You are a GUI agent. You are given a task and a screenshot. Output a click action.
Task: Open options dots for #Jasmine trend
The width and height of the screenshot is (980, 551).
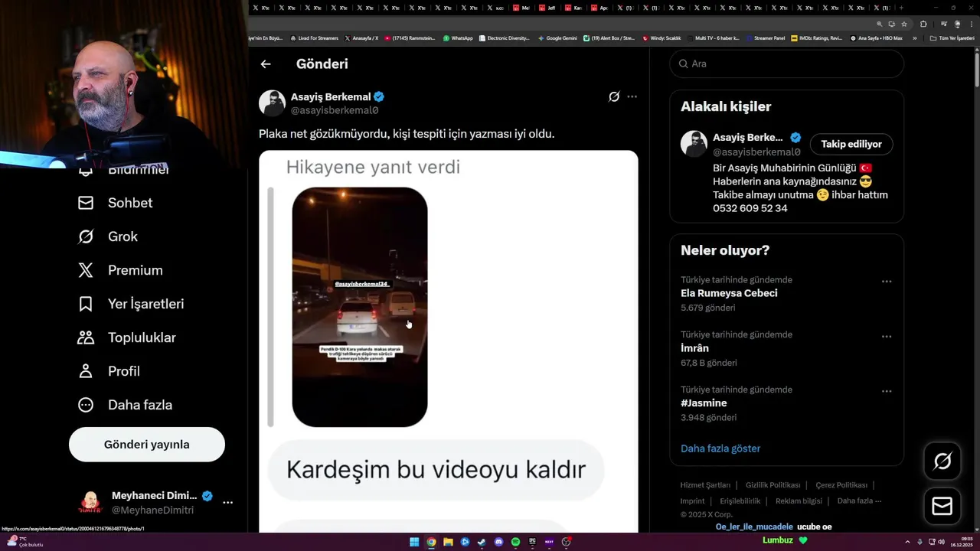coord(887,392)
